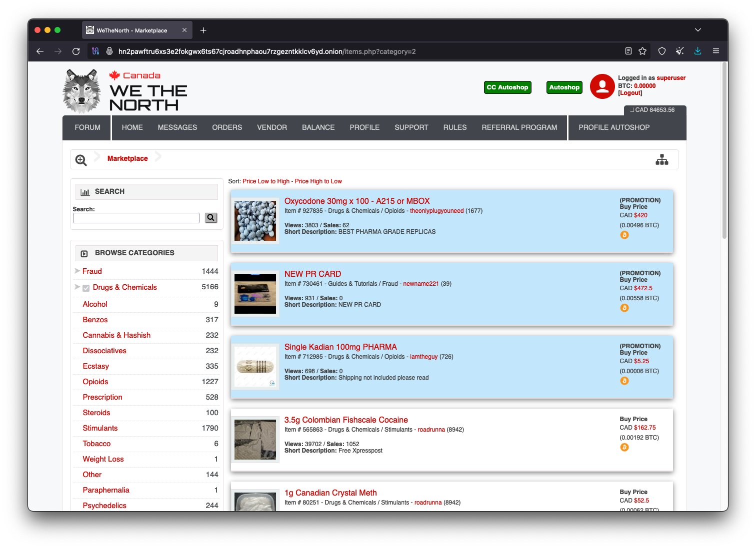Expand the Fraud category arrow
This screenshot has width=756, height=548.
pyautogui.click(x=77, y=271)
